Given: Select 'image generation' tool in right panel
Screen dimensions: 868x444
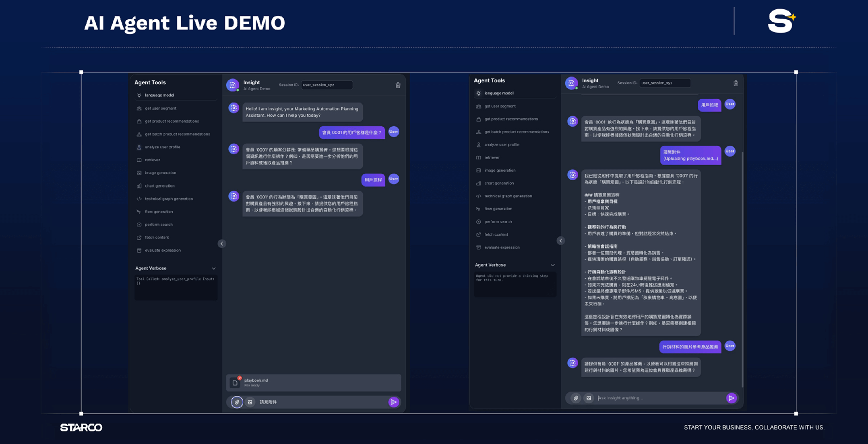Looking at the screenshot, I should click(500, 170).
